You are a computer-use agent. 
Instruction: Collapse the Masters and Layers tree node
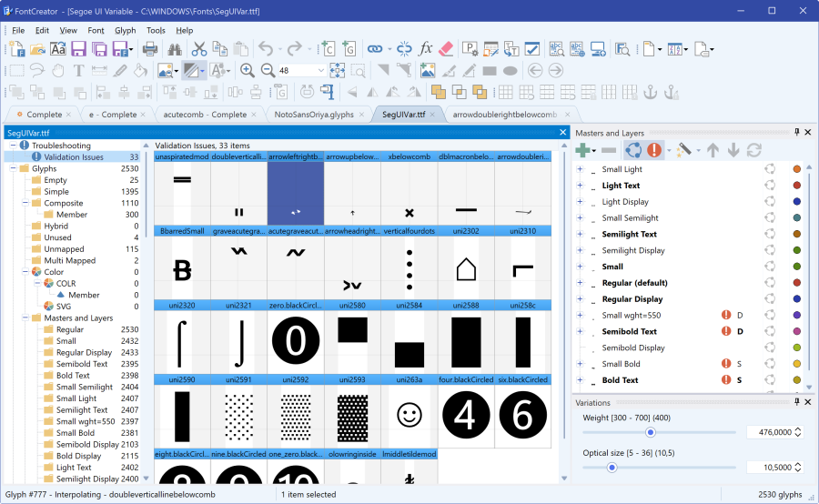tap(25, 318)
